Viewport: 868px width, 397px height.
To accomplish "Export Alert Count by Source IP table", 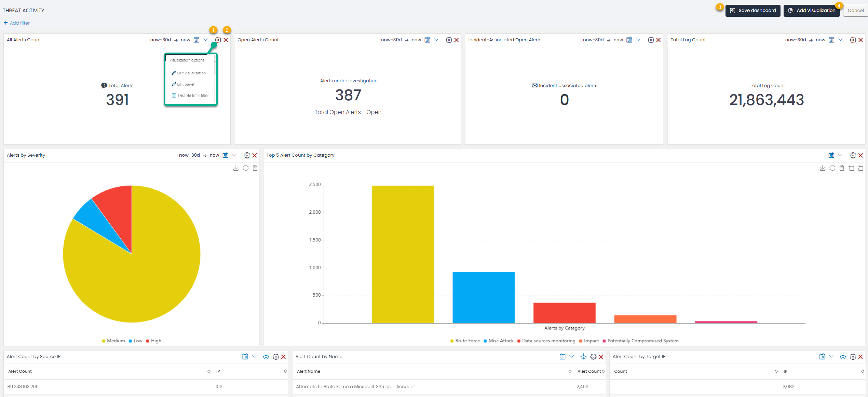I will 266,357.
